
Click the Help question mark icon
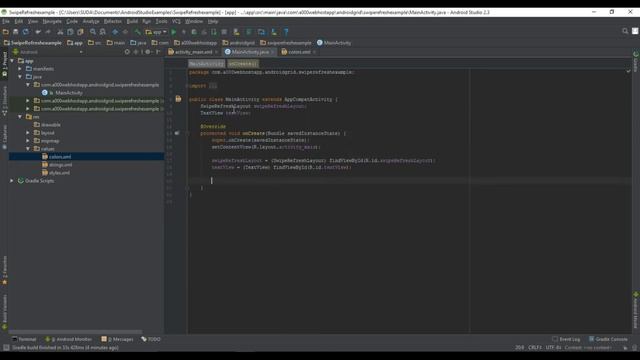pyautogui.click(x=286, y=32)
